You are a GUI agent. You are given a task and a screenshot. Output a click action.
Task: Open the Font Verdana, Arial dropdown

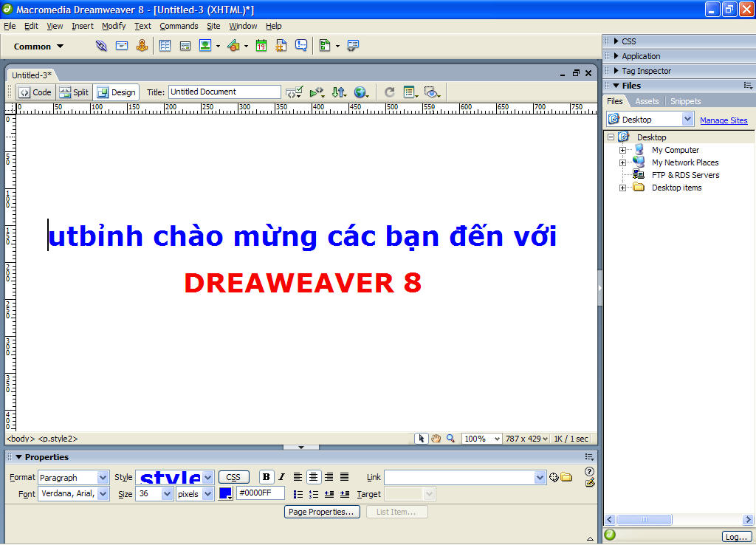click(103, 494)
